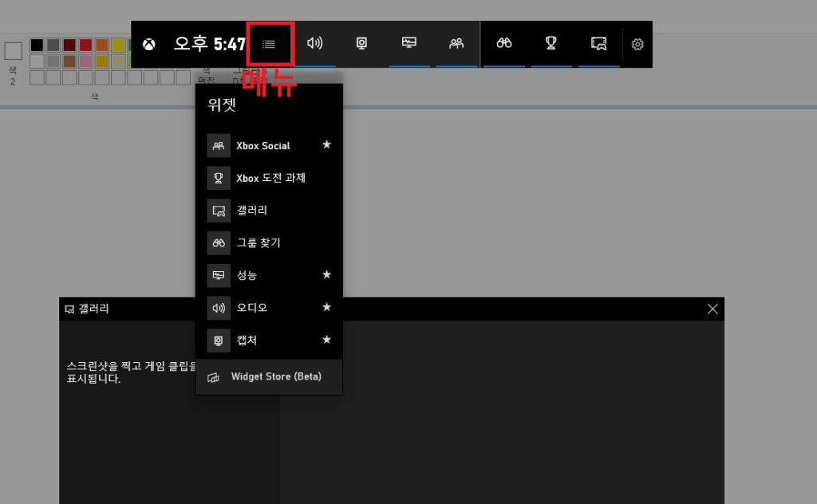Select 캡처 in widget menu
This screenshot has width=817, height=504.
[269, 340]
